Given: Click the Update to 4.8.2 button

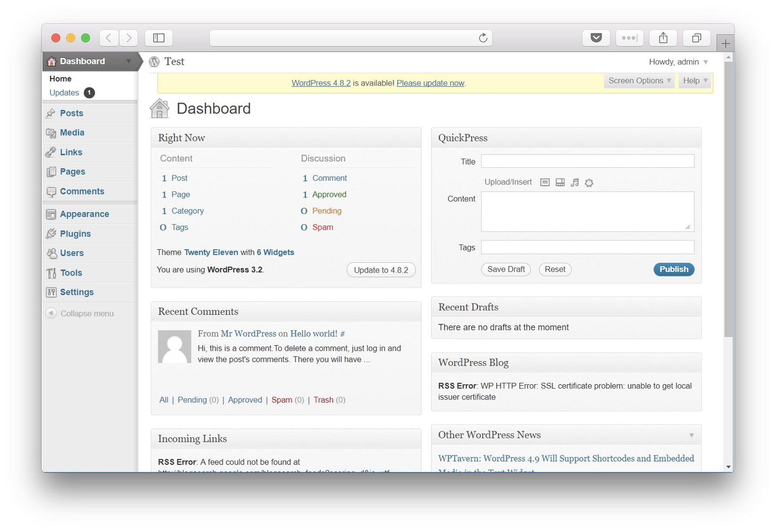Looking at the screenshot, I should [381, 270].
